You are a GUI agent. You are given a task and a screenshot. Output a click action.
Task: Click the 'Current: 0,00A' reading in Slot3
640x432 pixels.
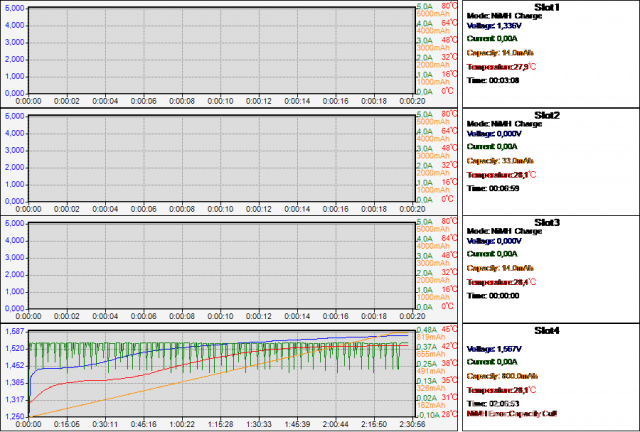click(492, 254)
